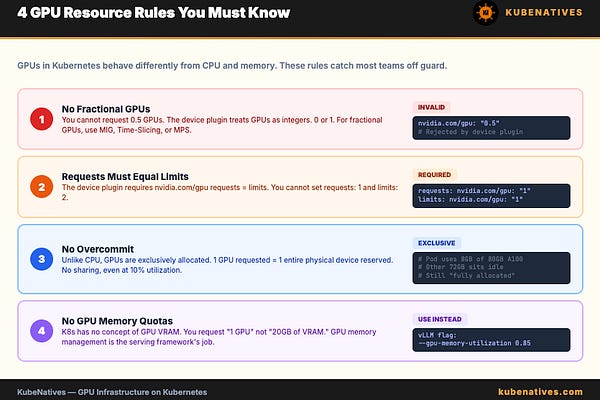Click the 'limits: nvidia.com/gpu: "1"' code line
Screen dimensions: 600x400
click(470, 199)
